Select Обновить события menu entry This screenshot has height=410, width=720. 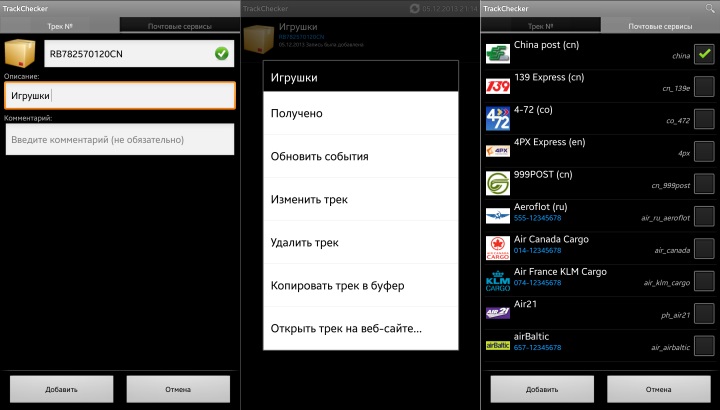click(x=360, y=156)
